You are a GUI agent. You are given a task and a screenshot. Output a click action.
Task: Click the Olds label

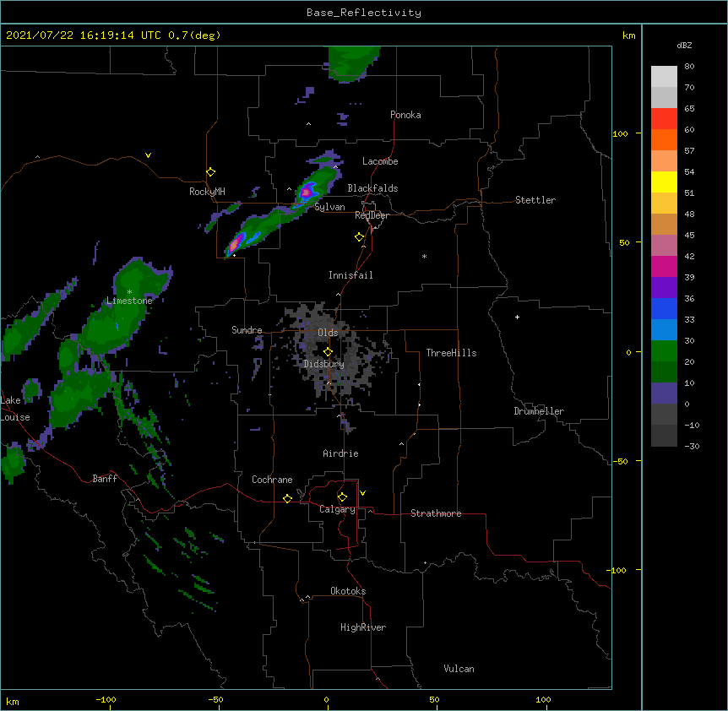[328, 333]
